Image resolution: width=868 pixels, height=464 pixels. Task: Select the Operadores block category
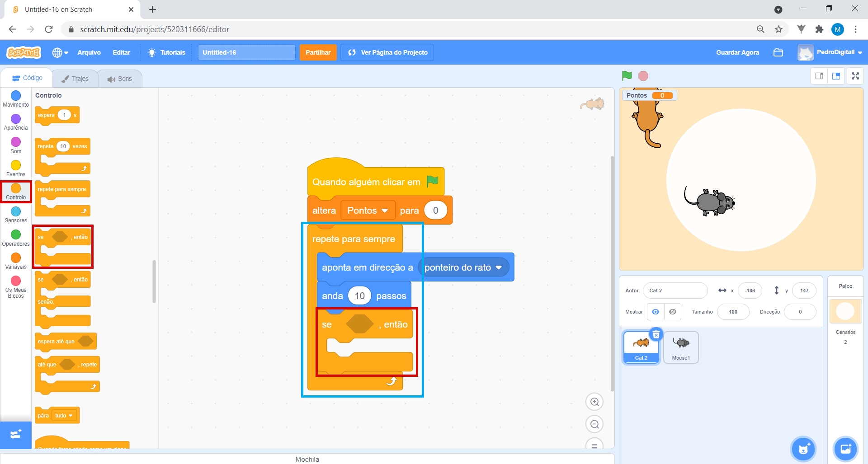pos(16,238)
